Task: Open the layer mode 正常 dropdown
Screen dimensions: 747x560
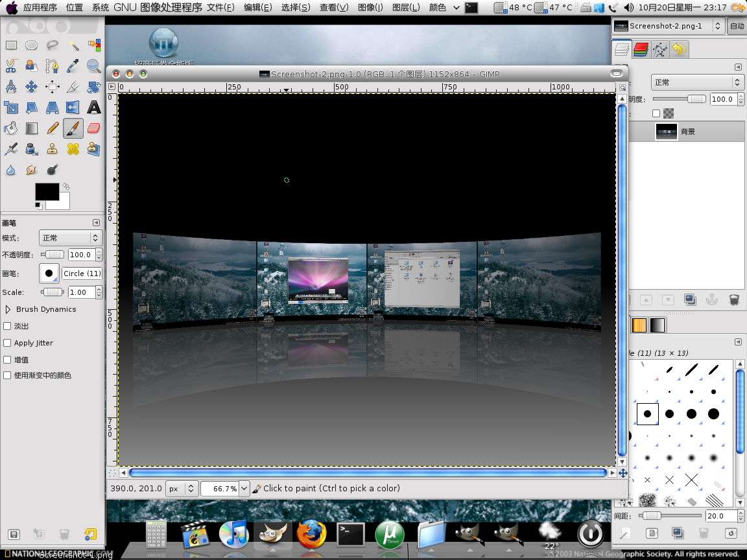Action: click(698, 82)
